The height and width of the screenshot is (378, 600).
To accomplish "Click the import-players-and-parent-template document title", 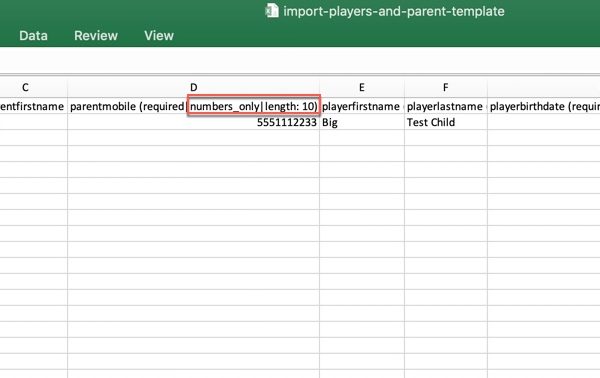I will coord(394,11).
